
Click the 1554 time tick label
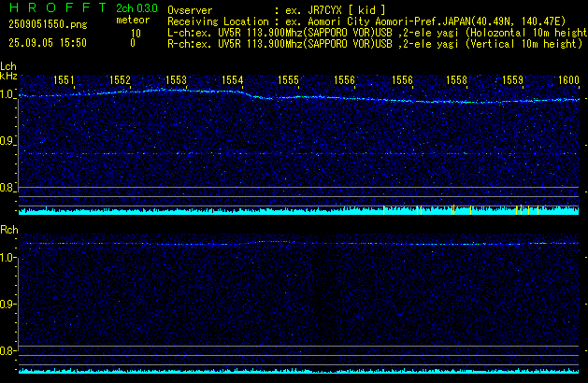(x=232, y=80)
